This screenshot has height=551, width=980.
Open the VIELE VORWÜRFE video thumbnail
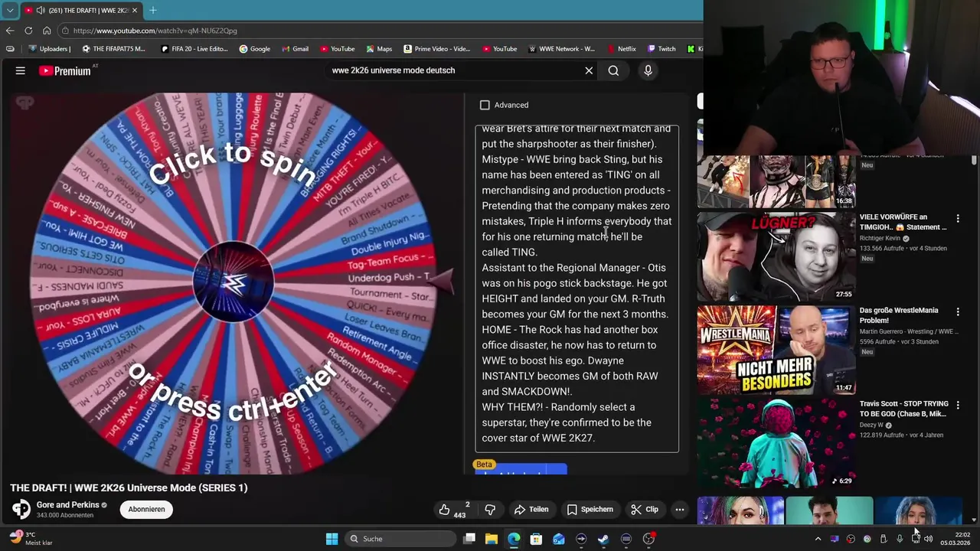pos(776,256)
